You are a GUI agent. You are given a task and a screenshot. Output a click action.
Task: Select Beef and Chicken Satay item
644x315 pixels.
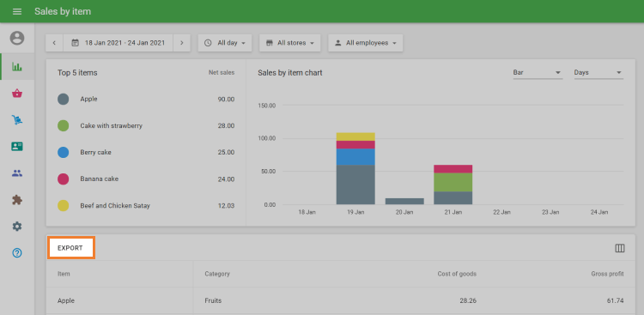point(115,206)
